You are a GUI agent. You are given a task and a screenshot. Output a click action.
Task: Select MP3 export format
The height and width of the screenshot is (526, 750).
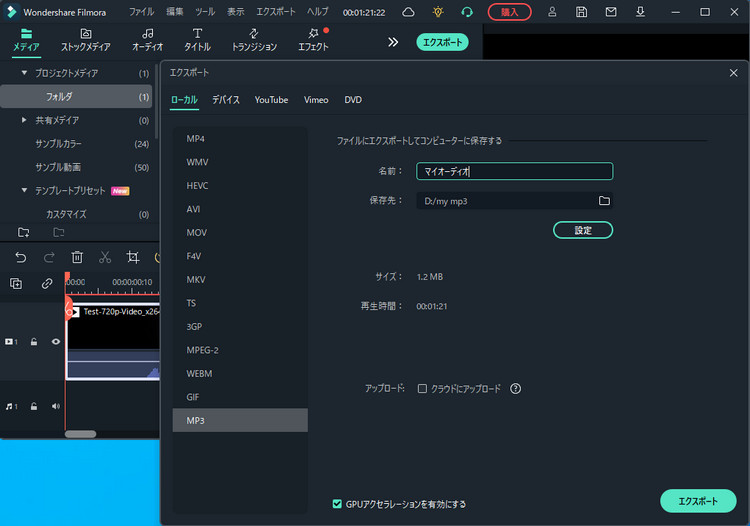click(x=240, y=420)
